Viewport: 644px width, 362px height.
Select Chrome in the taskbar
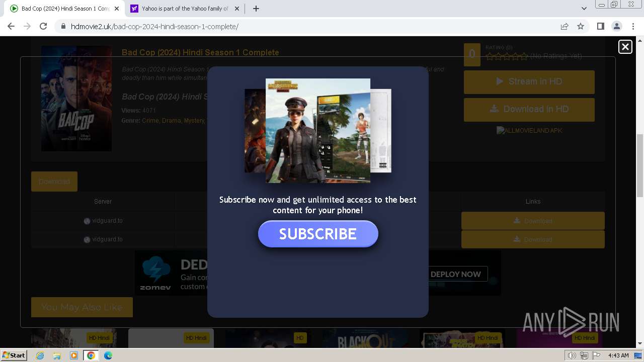91,355
